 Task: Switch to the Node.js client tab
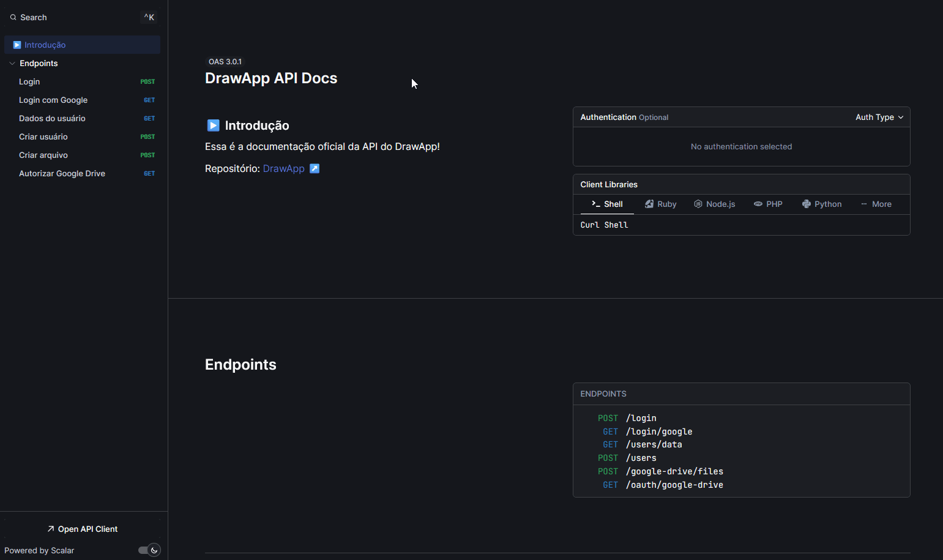click(x=714, y=204)
